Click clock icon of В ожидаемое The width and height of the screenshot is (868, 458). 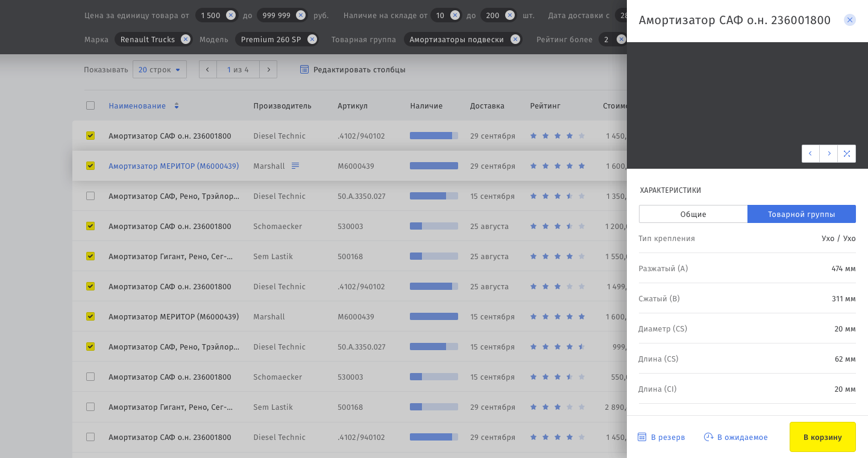pos(709,437)
